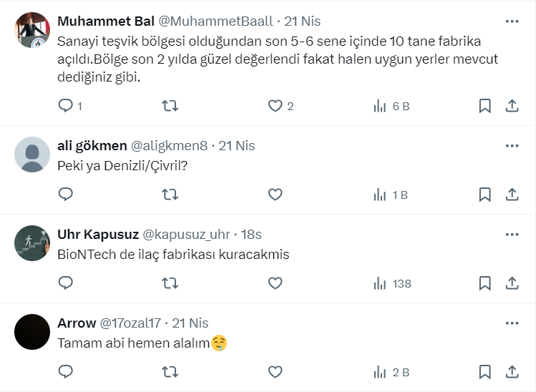The width and height of the screenshot is (536, 392).
Task: Open more options on Uhr Kapusuz's tweet
Action: point(512,234)
